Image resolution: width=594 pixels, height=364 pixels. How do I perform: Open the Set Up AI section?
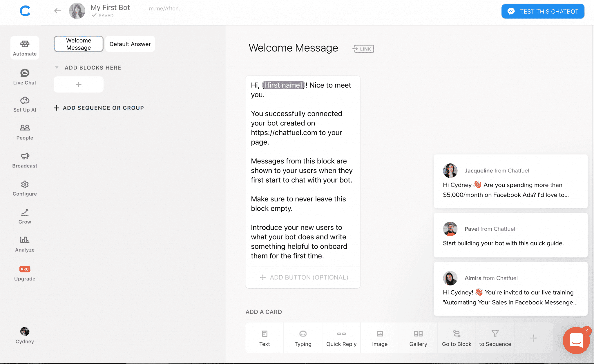pos(25,105)
